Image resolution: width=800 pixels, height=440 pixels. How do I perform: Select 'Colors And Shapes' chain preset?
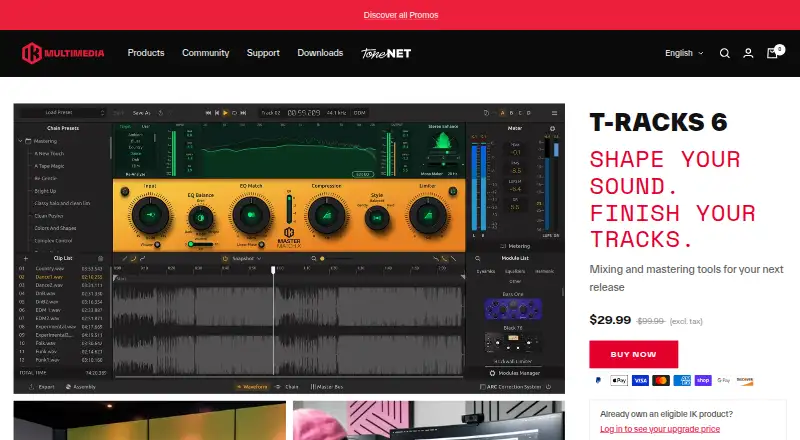tap(55, 228)
